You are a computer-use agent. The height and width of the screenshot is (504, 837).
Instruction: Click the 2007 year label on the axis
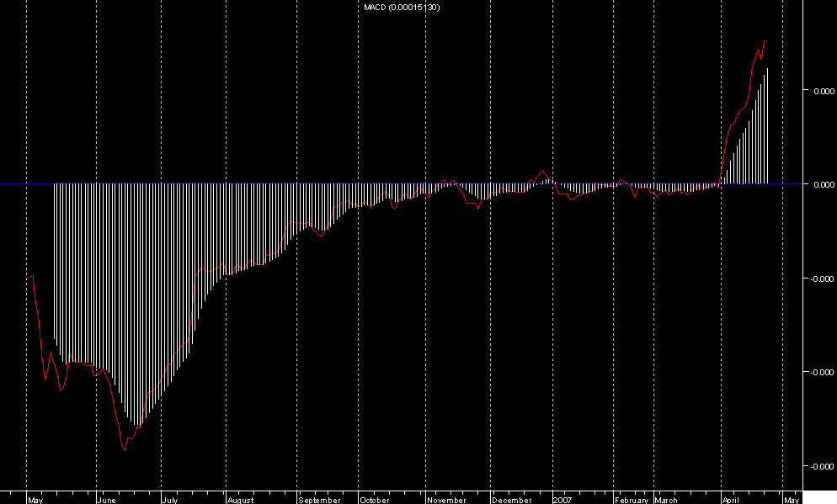(x=562, y=501)
